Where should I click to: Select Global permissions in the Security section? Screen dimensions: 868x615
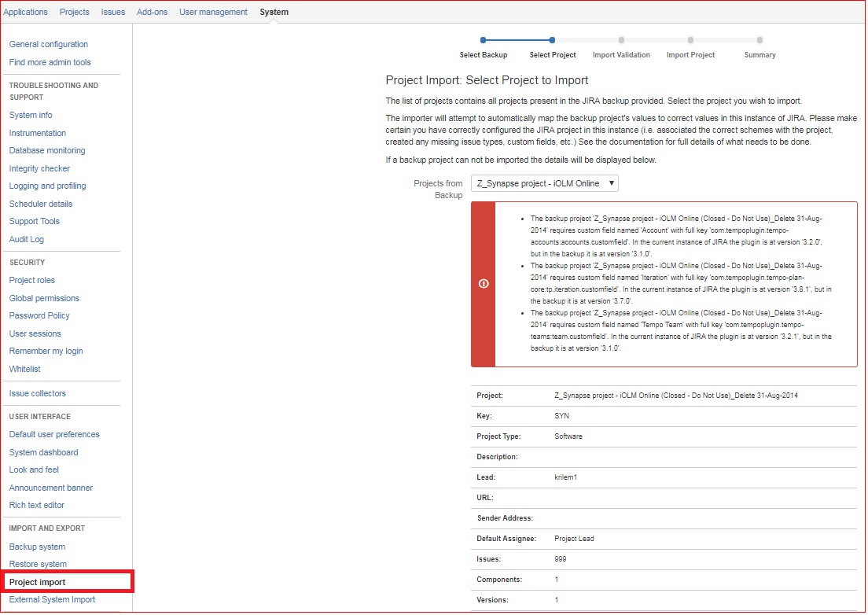(x=44, y=298)
